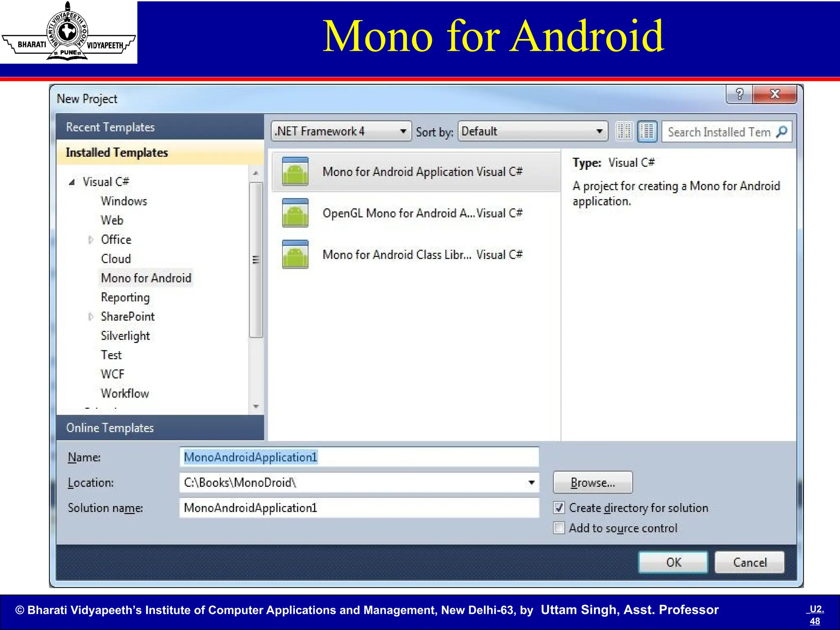The height and width of the screenshot is (630, 840).
Task: Switch to small icons view
Action: point(624,132)
